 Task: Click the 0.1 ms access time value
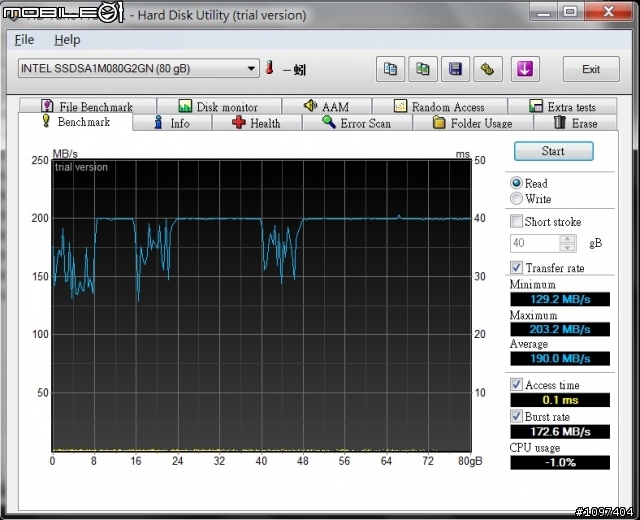pyautogui.click(x=560, y=400)
